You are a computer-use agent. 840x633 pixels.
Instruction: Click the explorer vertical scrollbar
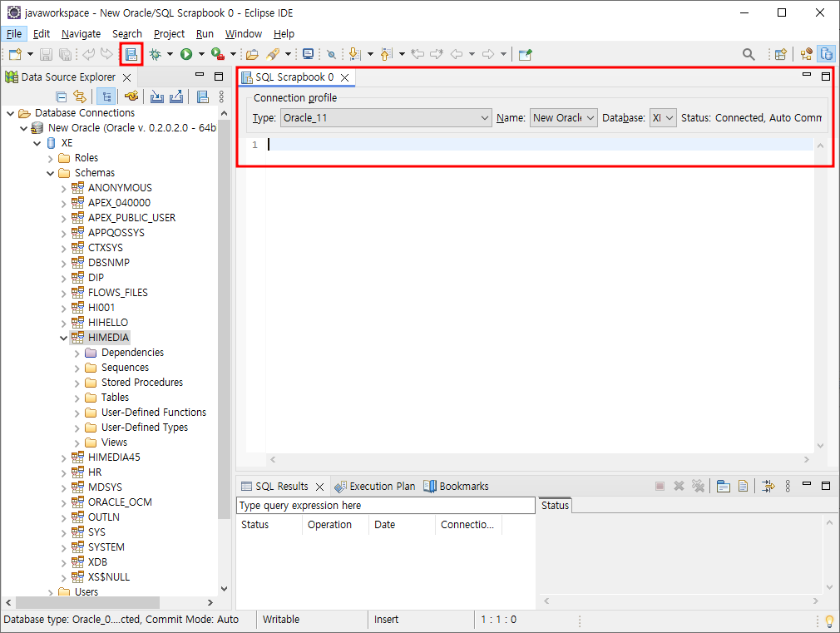(224, 319)
